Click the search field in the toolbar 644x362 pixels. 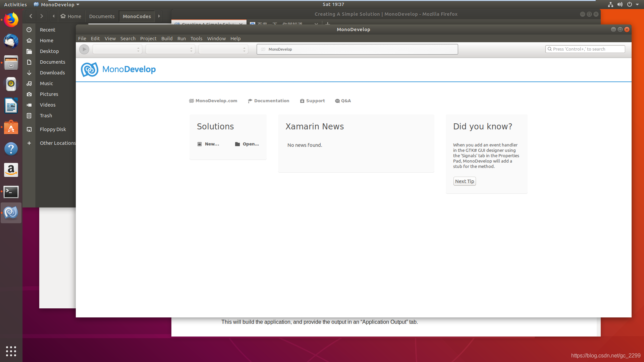coord(585,49)
